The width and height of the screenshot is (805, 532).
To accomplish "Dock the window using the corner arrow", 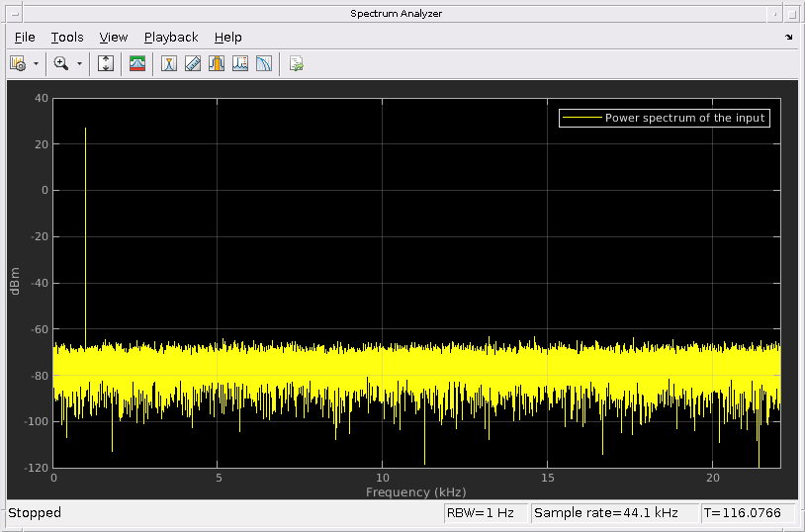I will (x=788, y=38).
